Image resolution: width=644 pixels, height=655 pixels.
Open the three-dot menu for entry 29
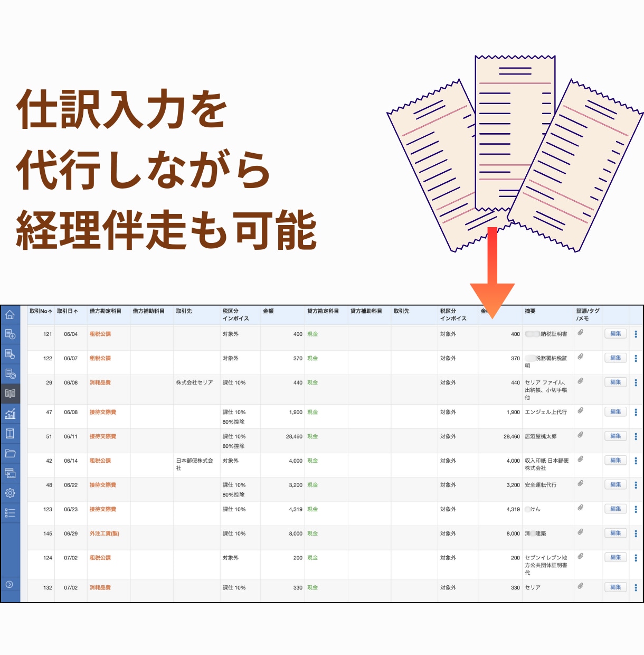pos(636,383)
